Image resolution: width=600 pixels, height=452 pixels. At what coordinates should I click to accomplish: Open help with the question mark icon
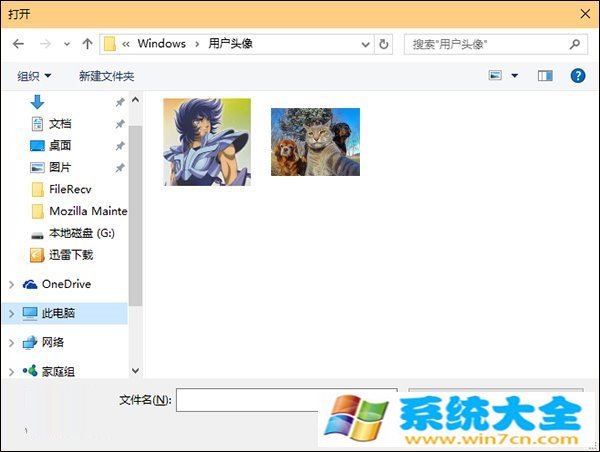577,76
